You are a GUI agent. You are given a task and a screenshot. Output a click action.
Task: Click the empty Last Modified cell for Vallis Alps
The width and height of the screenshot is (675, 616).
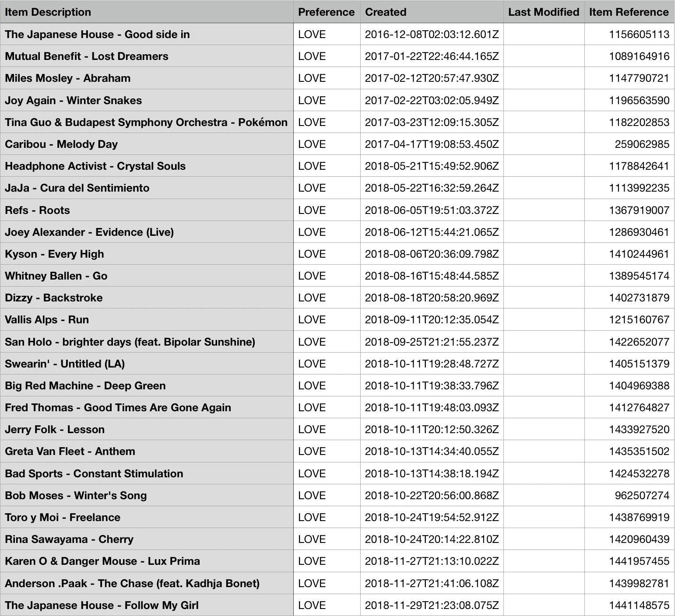544,319
